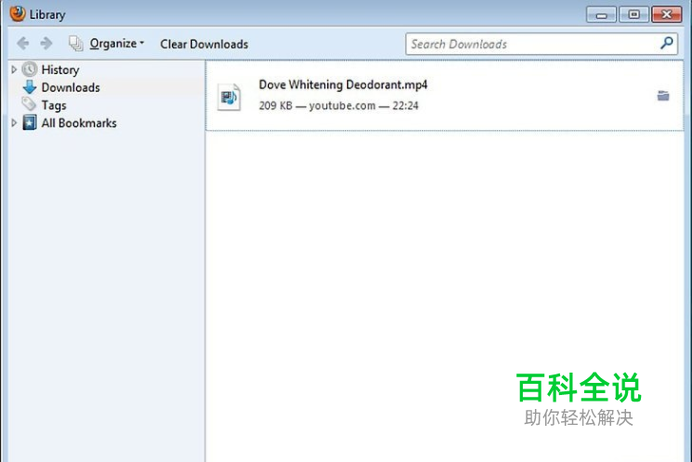Click the Forward arrow in the toolbar

coord(46,43)
